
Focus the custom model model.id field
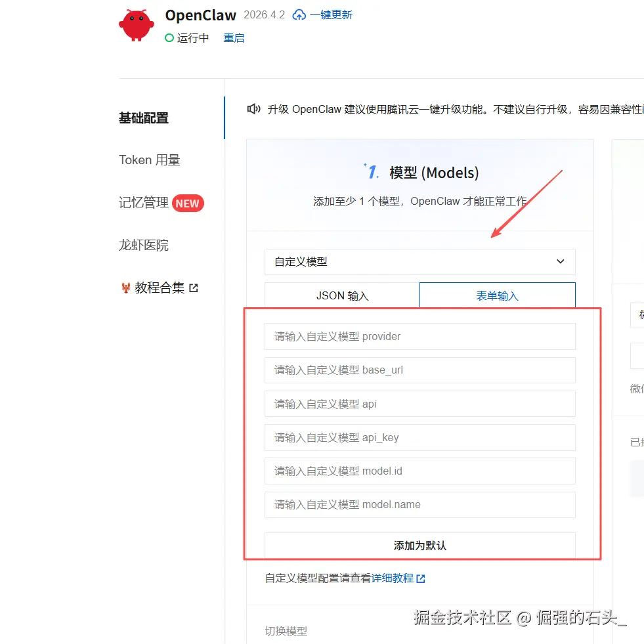[419, 471]
